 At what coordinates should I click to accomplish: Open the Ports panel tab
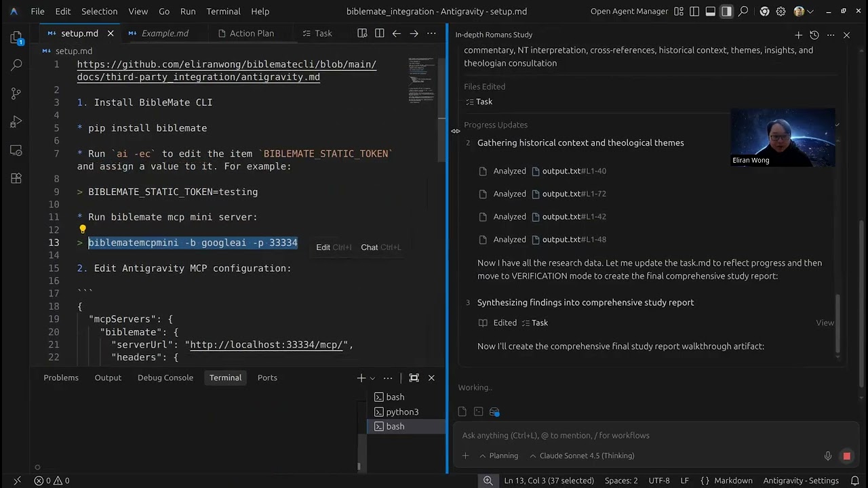267,378
